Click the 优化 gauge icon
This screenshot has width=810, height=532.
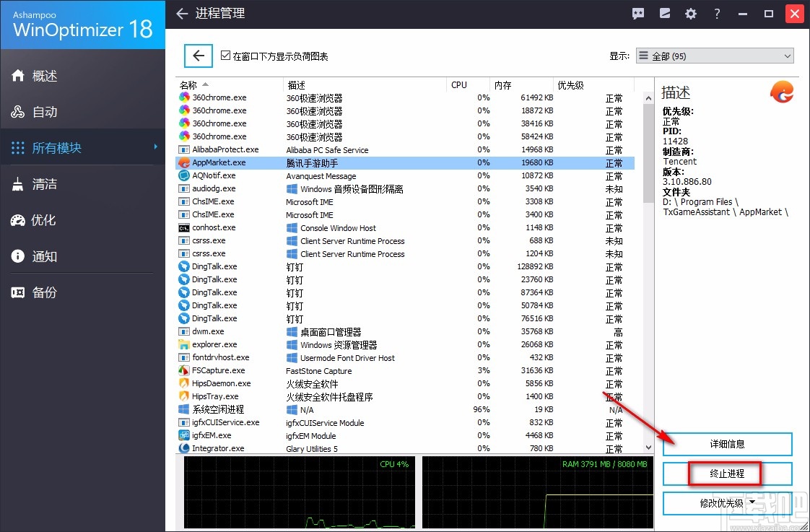click(17, 221)
